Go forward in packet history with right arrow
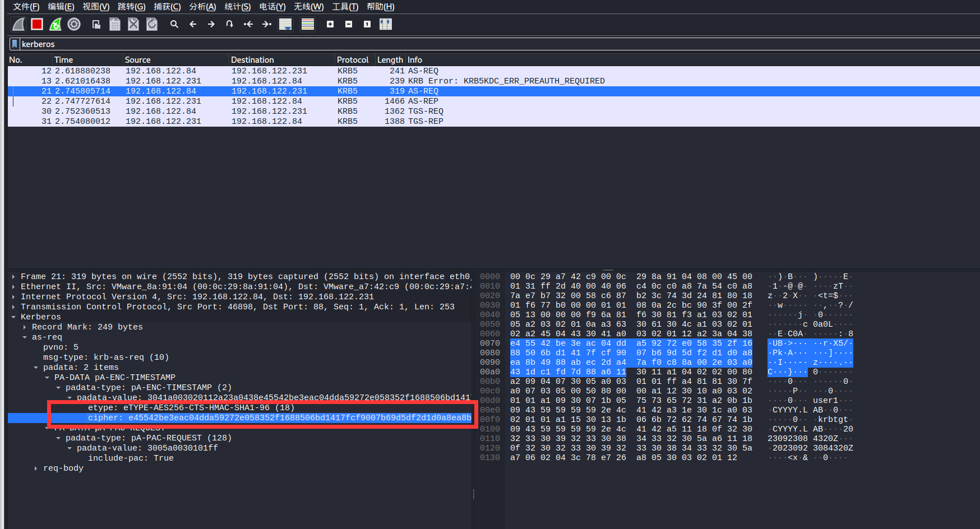The width and height of the screenshot is (980, 529). [211, 24]
